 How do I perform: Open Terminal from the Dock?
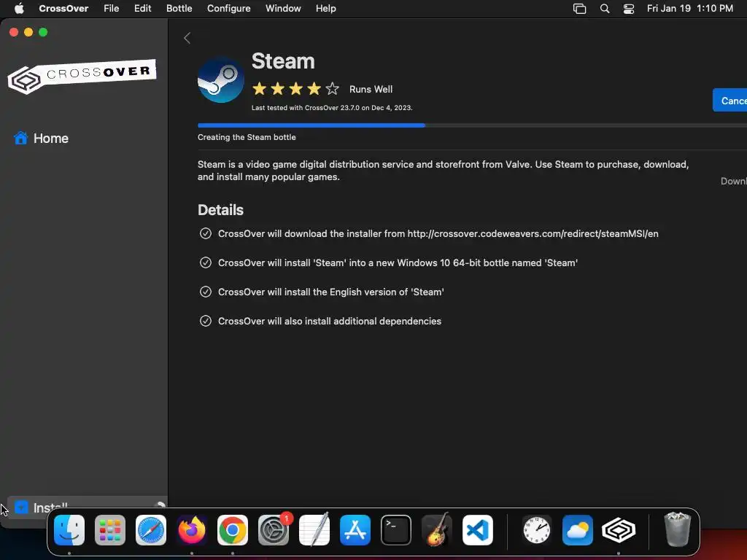coord(396,530)
